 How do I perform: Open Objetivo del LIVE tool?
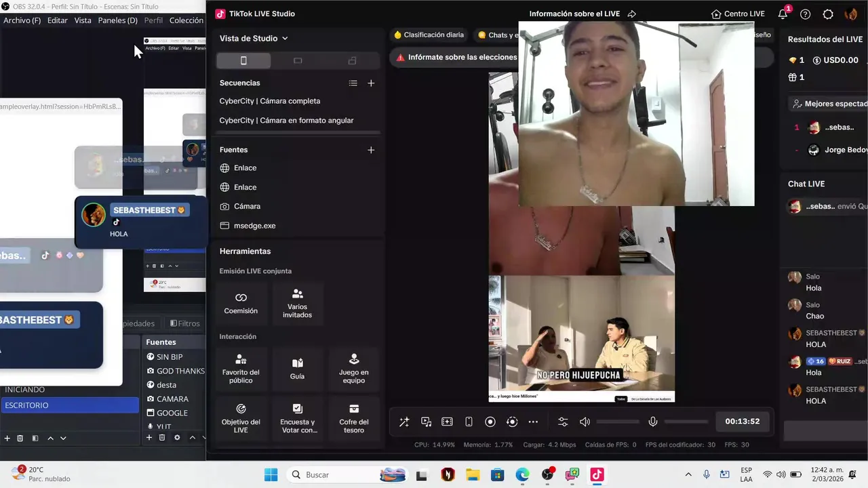(241, 419)
